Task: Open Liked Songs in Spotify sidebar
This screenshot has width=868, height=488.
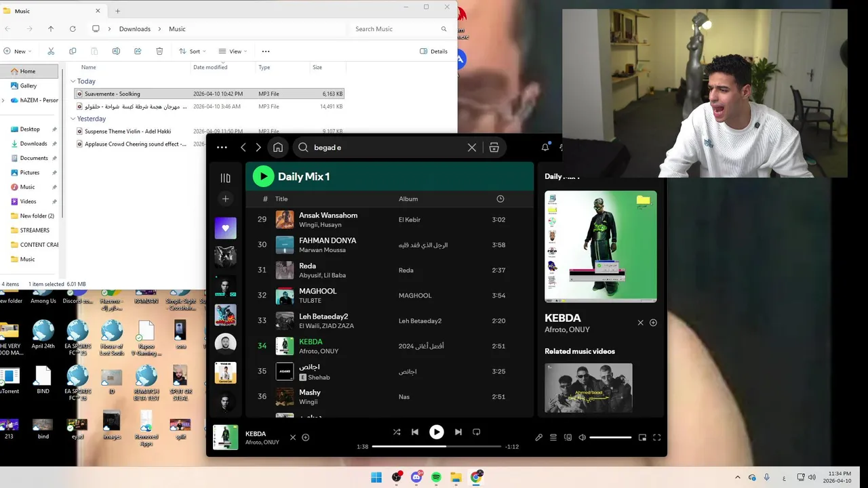Action: [226, 228]
